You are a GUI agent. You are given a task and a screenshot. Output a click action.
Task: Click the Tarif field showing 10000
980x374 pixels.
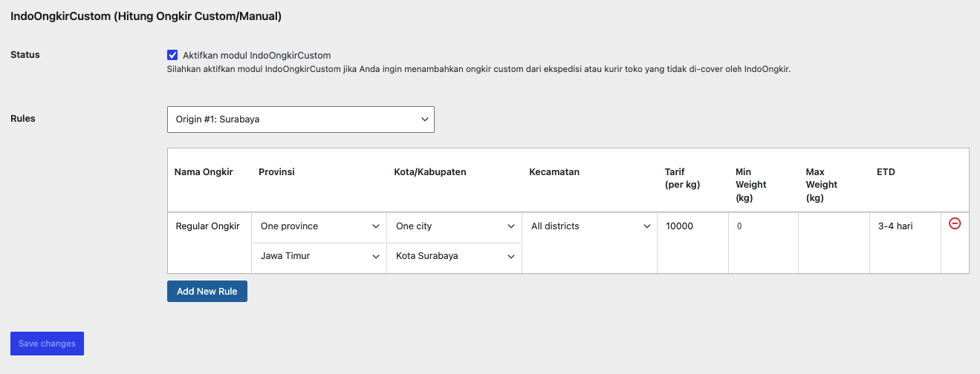click(x=692, y=226)
